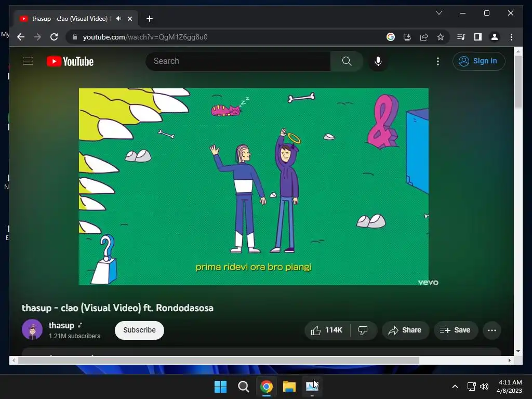Open Windows Start menu

[x=220, y=387]
